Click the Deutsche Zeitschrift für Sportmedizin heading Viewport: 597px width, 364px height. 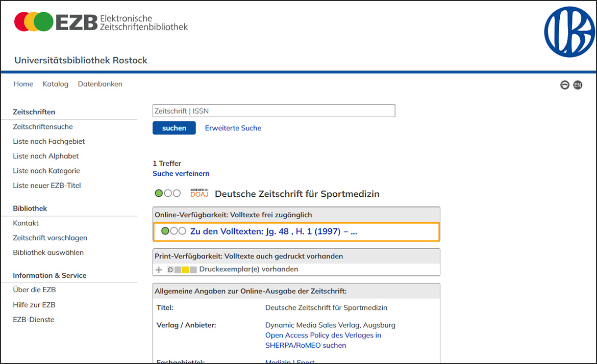[x=297, y=194]
